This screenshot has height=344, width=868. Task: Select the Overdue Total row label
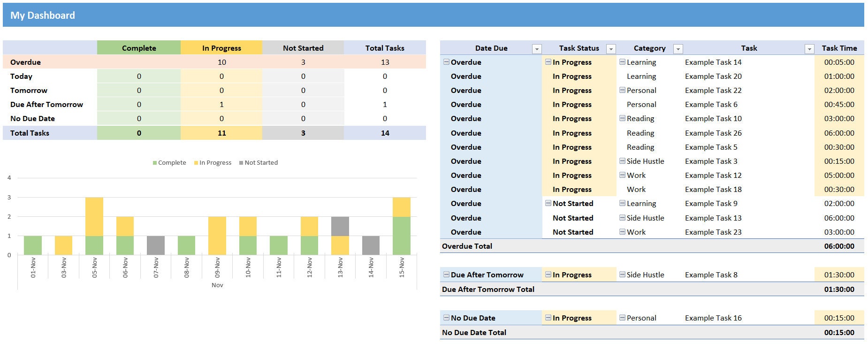[x=467, y=246]
